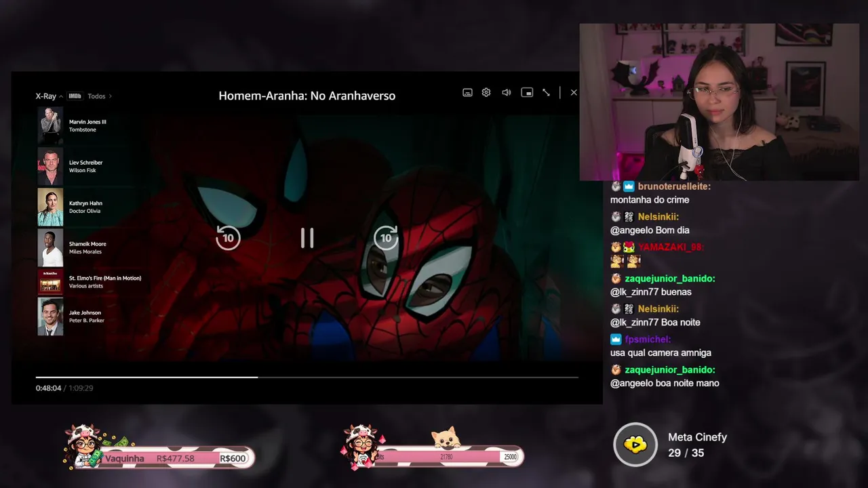Click the 0:48:04 elapsed time
This screenshot has height=488, width=868.
click(48, 388)
